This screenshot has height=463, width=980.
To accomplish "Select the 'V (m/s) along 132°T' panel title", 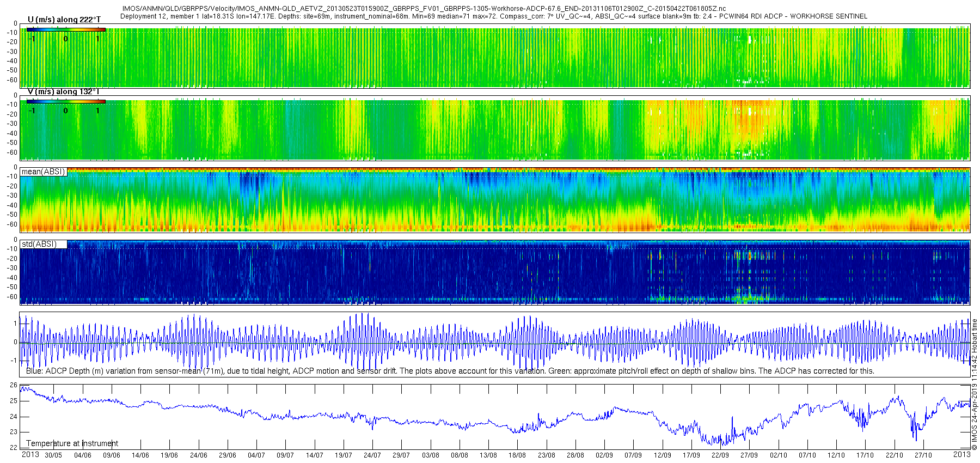I will [64, 92].
